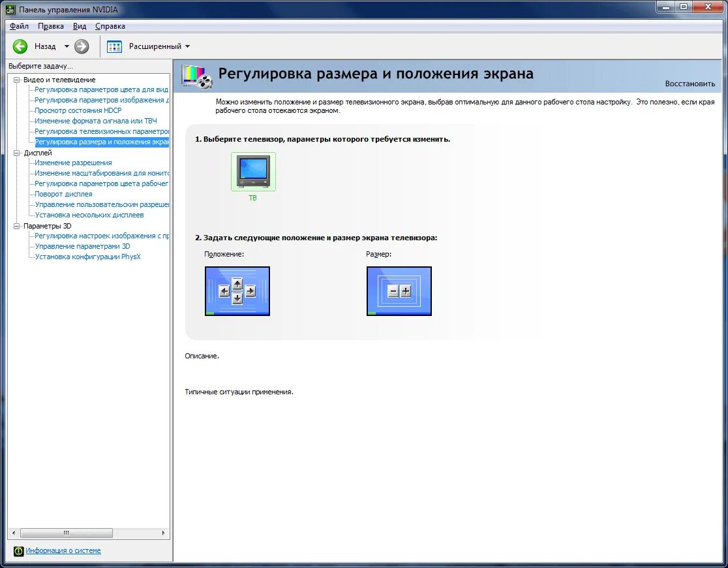Select Регулировка параметров изображения for video
This screenshot has width=728, height=568.
[101, 100]
